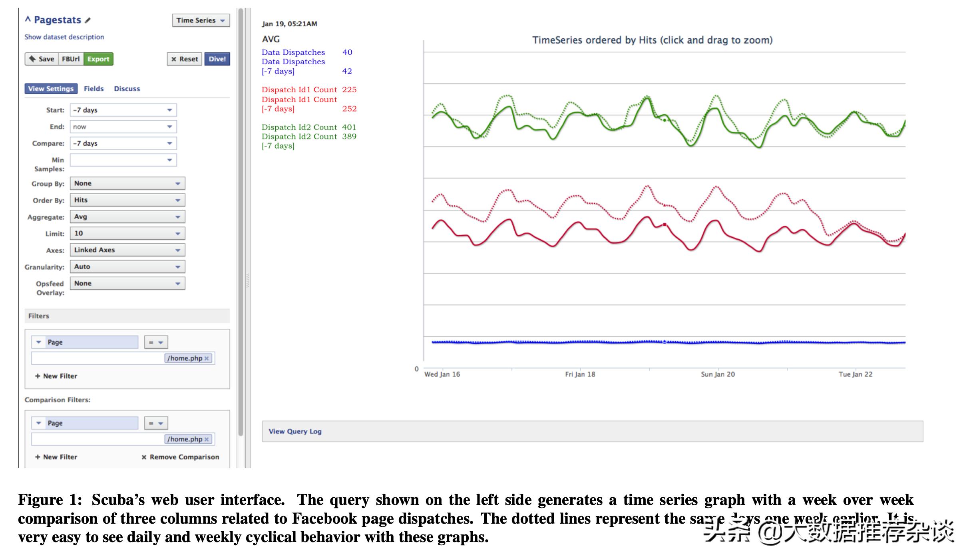The height and width of the screenshot is (560, 971).
Task: Switch to the Discuss tab
Action: tap(127, 89)
